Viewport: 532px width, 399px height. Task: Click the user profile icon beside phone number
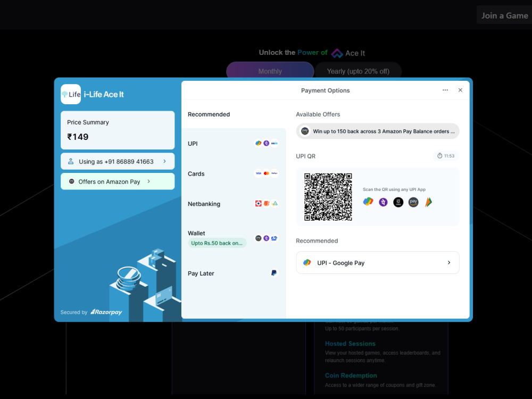71,161
